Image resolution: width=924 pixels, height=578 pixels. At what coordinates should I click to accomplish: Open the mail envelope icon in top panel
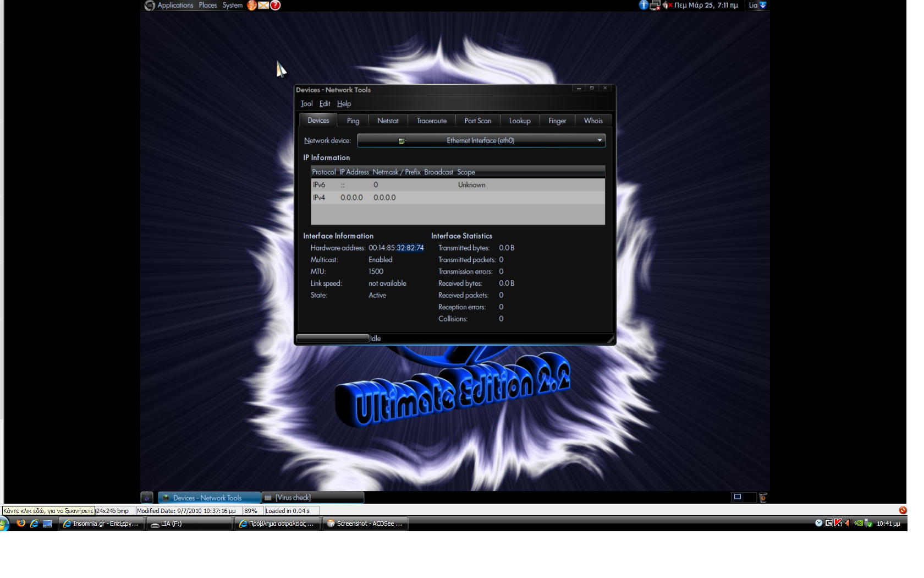tap(263, 6)
